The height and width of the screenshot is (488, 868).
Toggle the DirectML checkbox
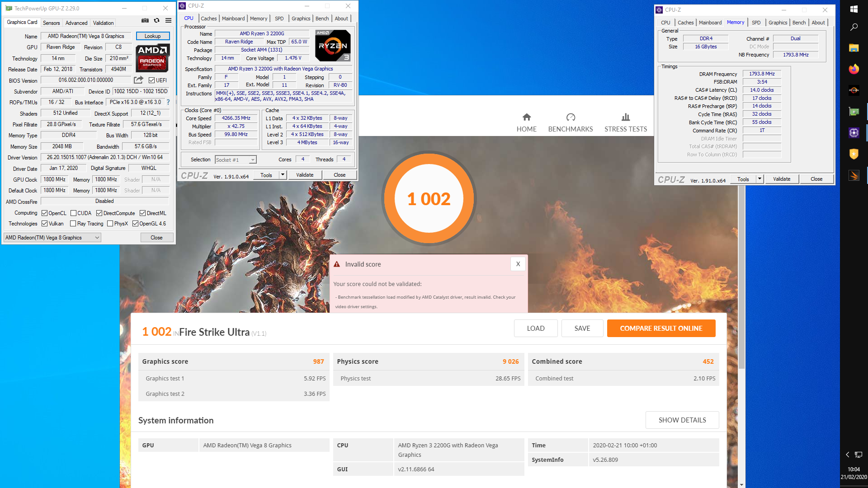pos(143,213)
